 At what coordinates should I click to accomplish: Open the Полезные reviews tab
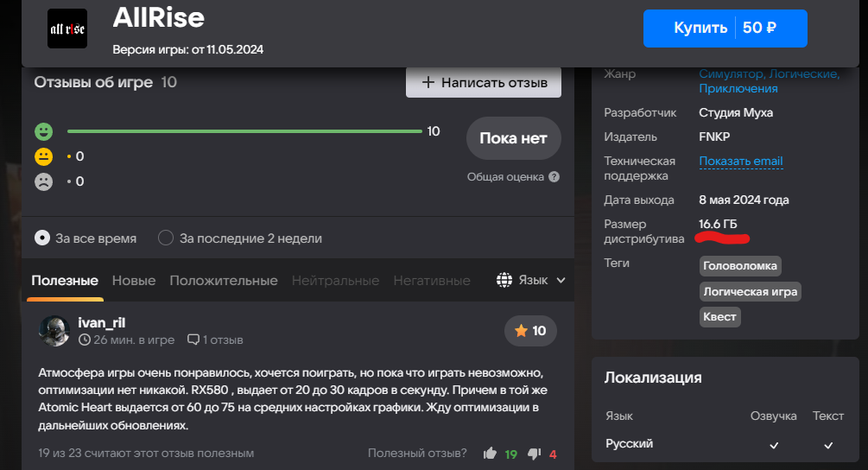click(x=65, y=281)
